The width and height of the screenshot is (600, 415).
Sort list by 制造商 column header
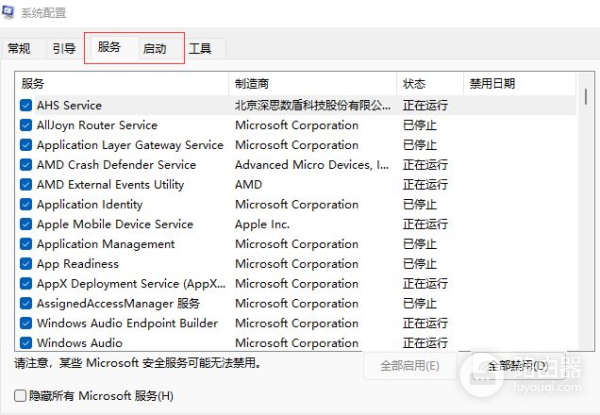[312, 84]
